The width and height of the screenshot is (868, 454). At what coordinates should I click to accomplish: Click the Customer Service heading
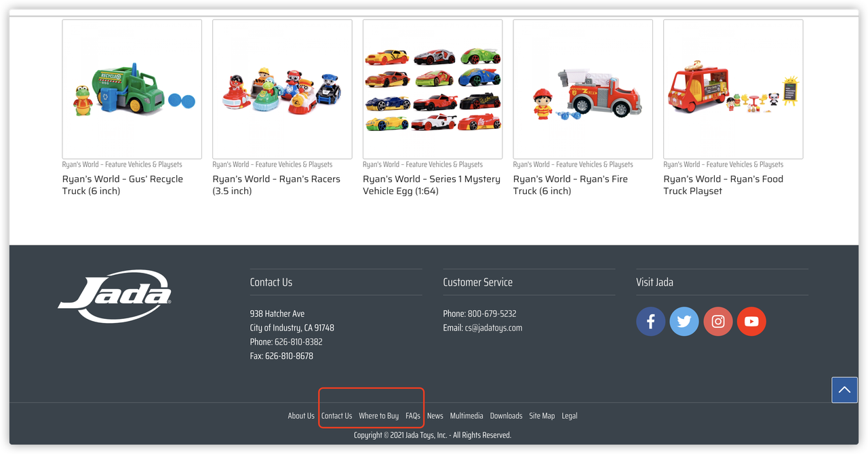tap(478, 282)
